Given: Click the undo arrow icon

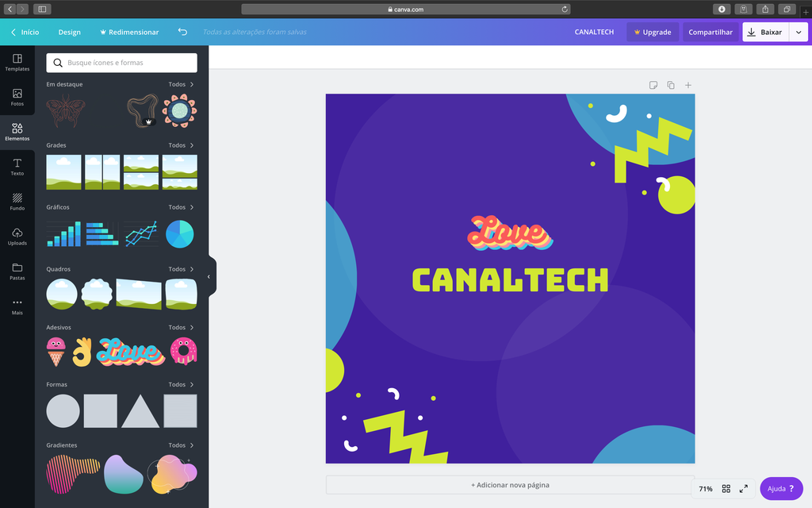Looking at the screenshot, I should [x=182, y=32].
